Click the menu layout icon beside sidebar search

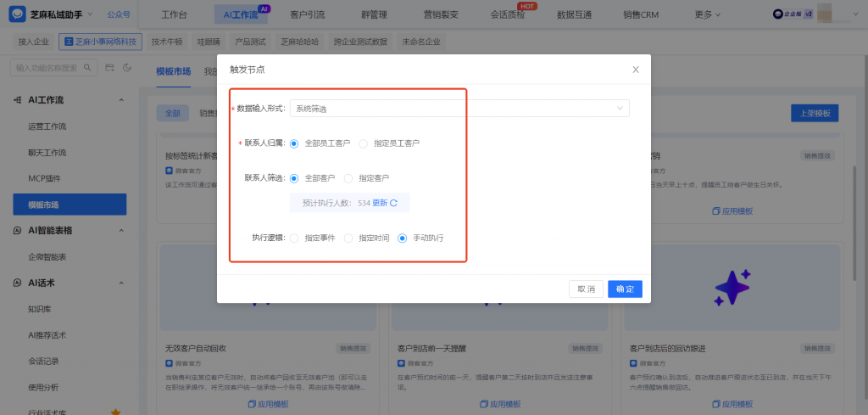pos(109,68)
